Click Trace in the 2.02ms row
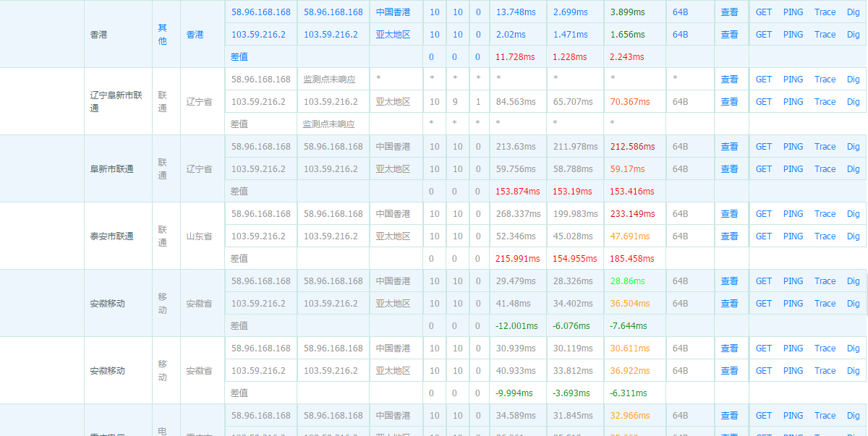This screenshot has width=868, height=436. (x=825, y=35)
